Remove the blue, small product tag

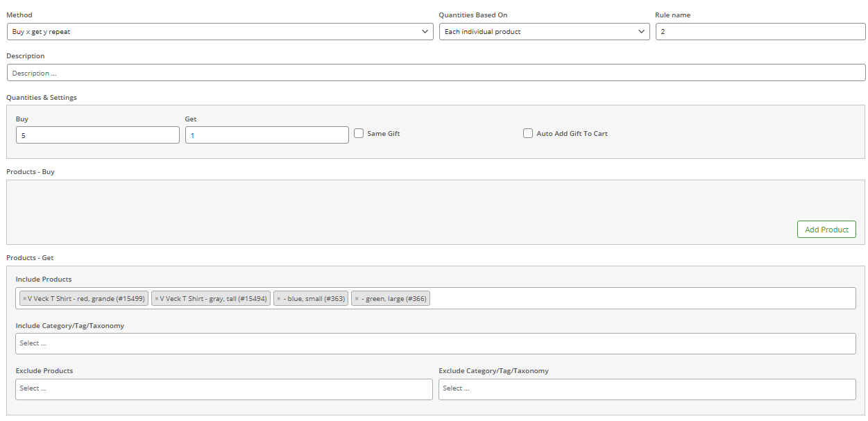coord(279,299)
